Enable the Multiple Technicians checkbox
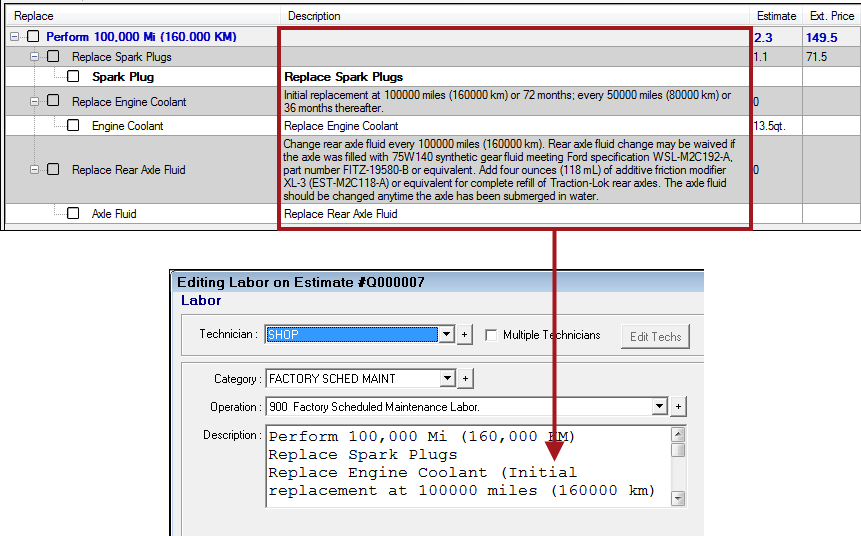This screenshot has width=861, height=536. pos(491,335)
